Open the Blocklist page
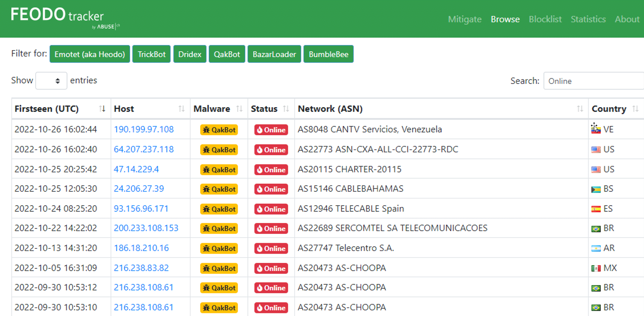The width and height of the screenshot is (644, 316). click(545, 19)
